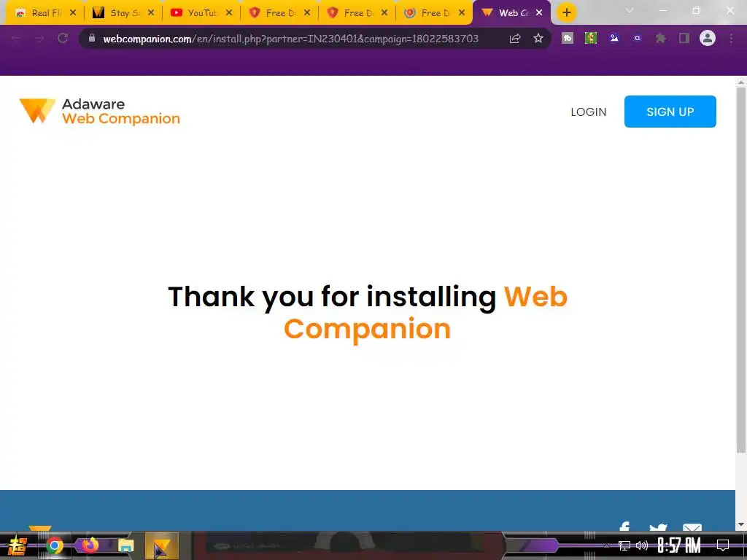Open the blue image extension icon
The height and width of the screenshot is (560, 747).
tap(614, 38)
